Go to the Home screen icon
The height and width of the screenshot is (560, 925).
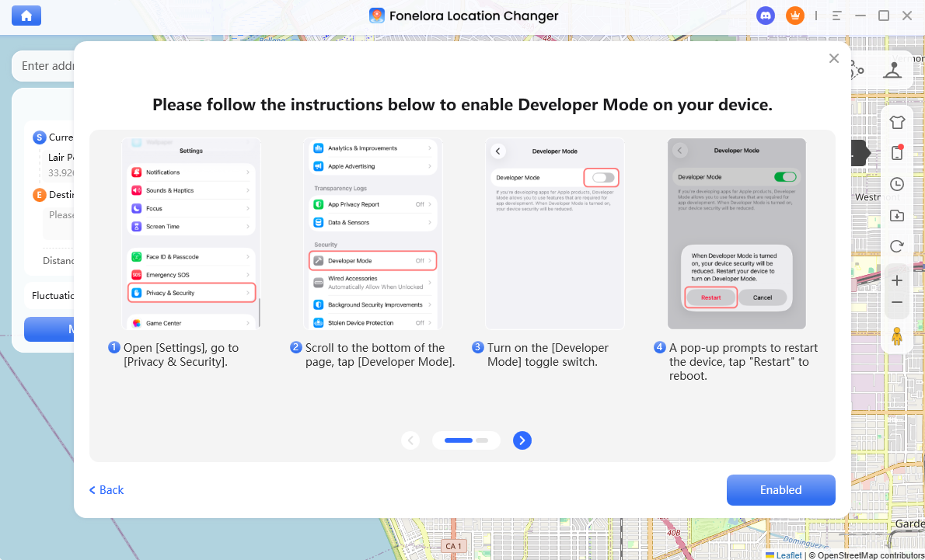coord(26,16)
